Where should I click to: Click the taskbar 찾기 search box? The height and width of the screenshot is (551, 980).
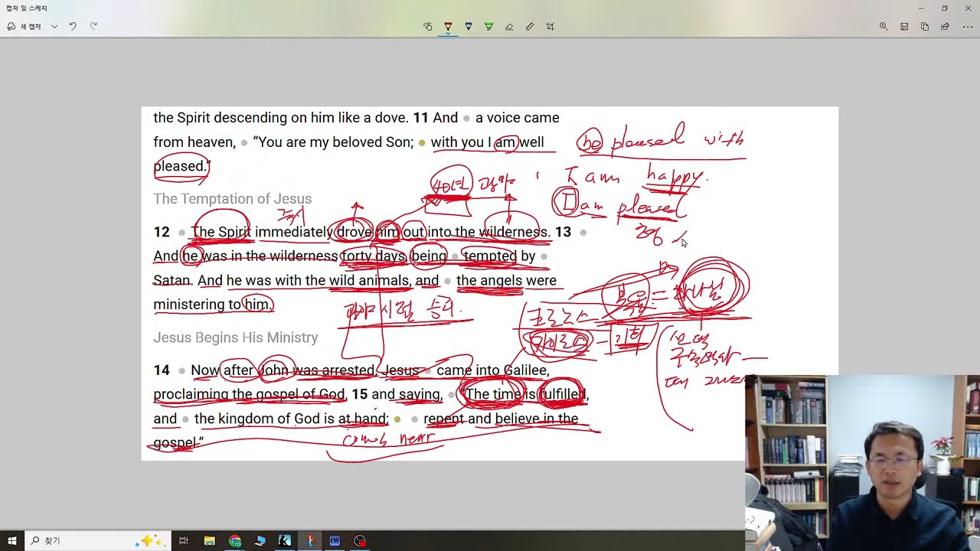98,540
